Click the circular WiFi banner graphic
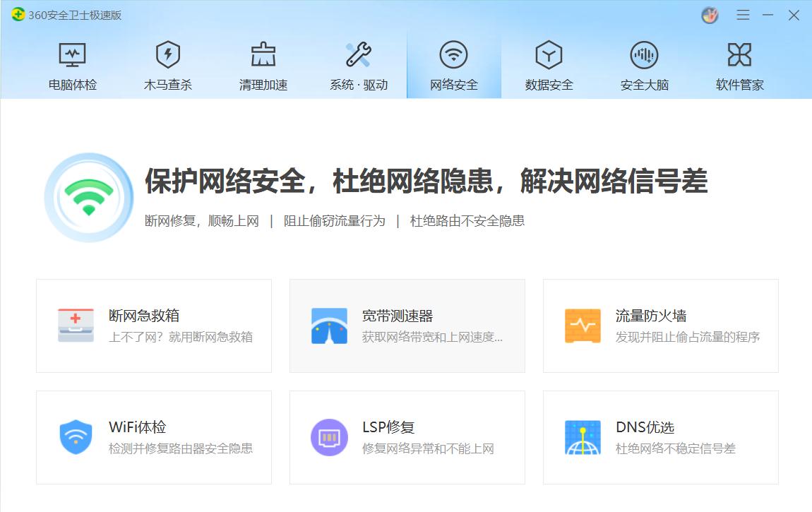The image size is (812, 512). pos(88,197)
